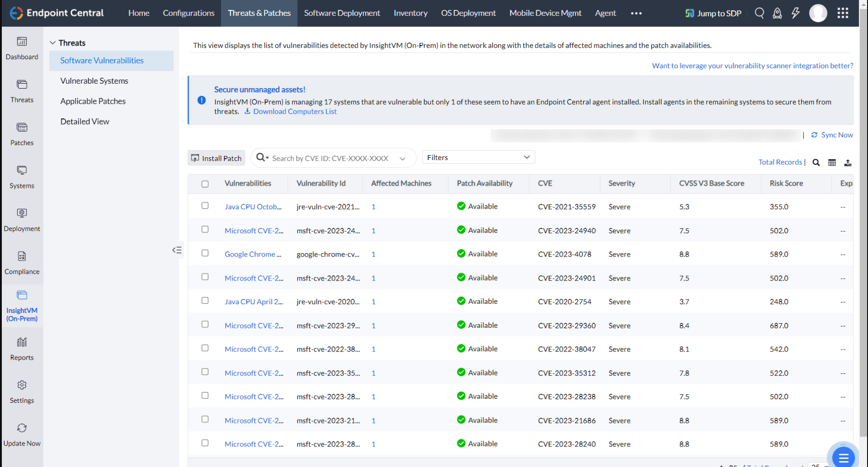Tick the Google Chrome vulnerability checkbox

[205, 253]
